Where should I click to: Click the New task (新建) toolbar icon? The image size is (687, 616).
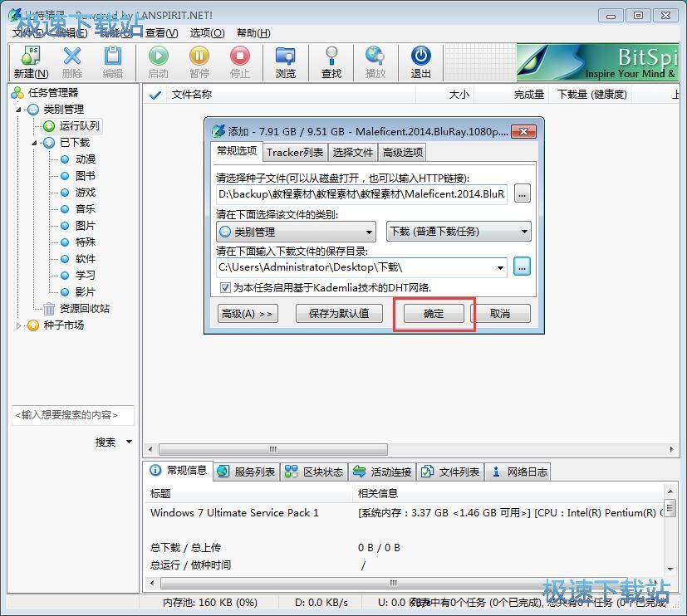[31, 62]
